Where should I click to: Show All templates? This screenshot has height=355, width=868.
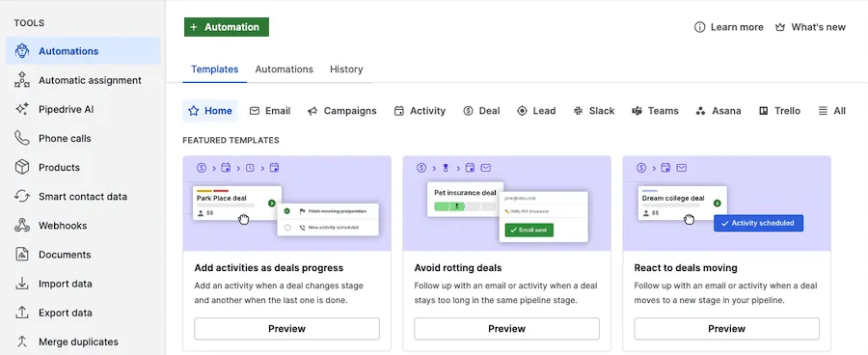pos(832,111)
